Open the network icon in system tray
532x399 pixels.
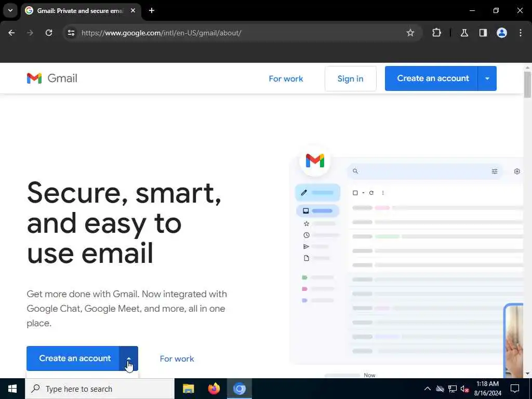pyautogui.click(x=453, y=389)
